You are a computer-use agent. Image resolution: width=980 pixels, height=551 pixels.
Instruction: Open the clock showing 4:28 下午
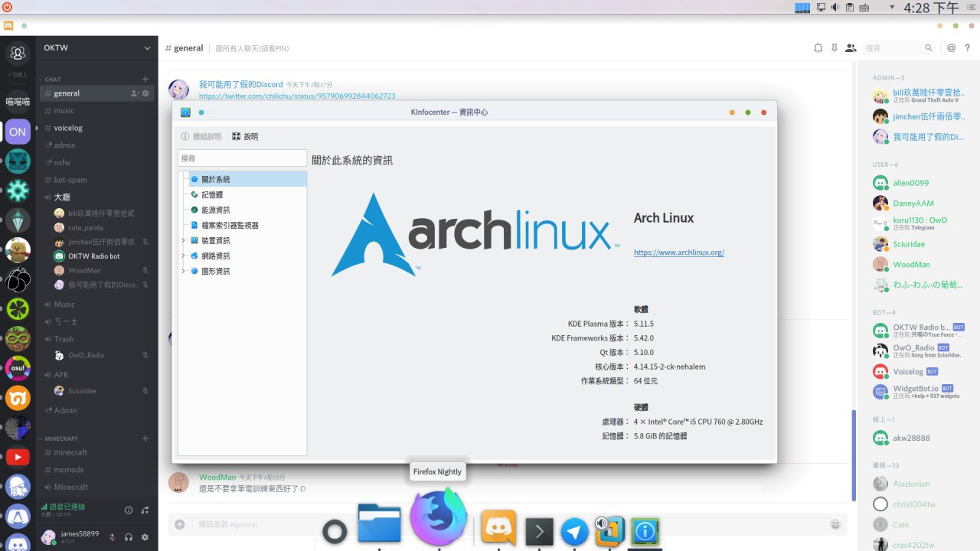(x=931, y=8)
